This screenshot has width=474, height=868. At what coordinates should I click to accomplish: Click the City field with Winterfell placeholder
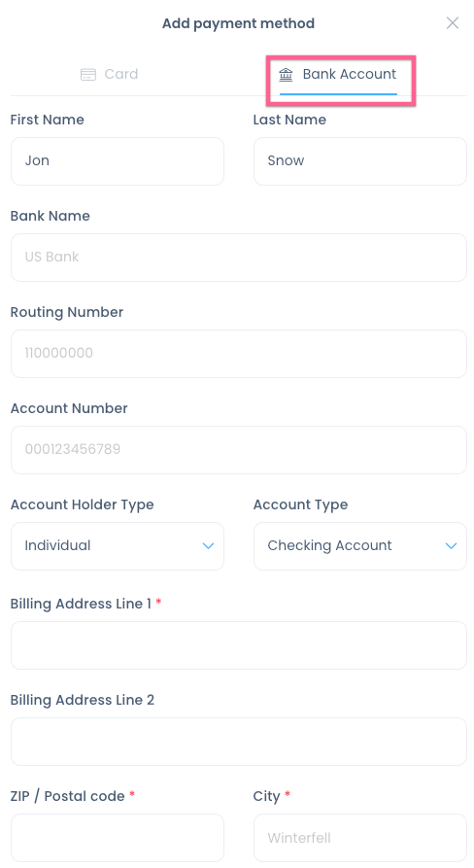click(x=360, y=838)
